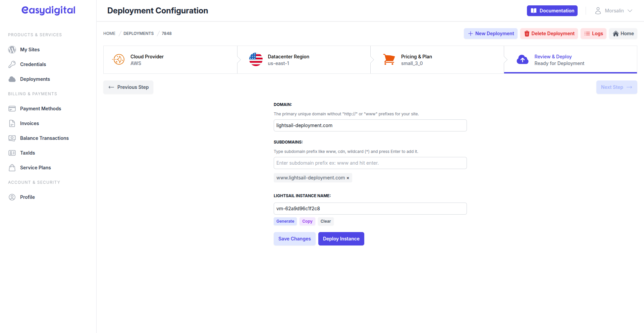Expand the breadcrumb DEPLOYMENTS entry
This screenshot has height=333, width=644.
pyautogui.click(x=138, y=33)
